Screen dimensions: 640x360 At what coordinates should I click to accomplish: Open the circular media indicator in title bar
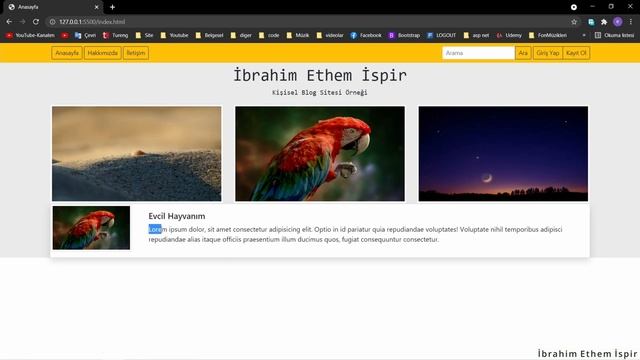pyautogui.click(x=573, y=7)
